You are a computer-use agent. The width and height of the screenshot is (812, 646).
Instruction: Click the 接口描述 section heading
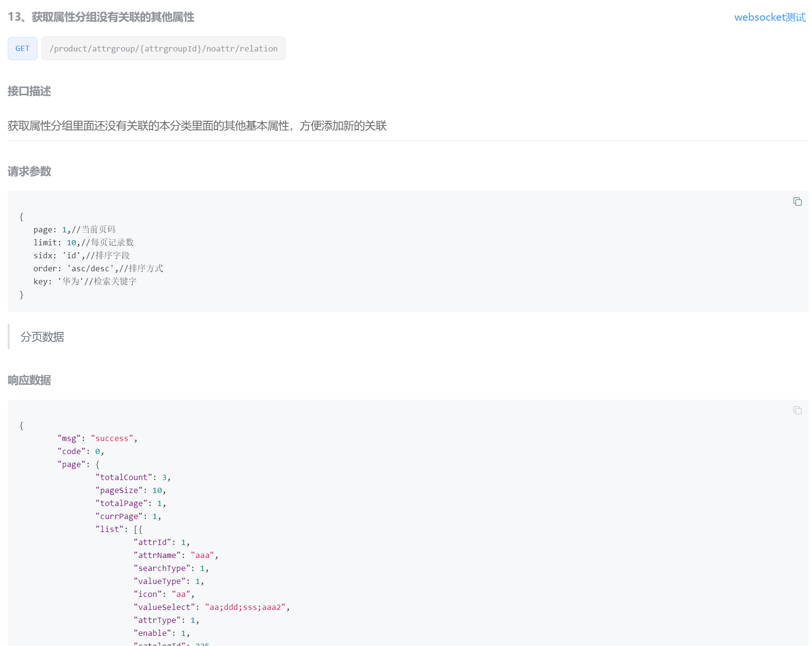pos(29,91)
